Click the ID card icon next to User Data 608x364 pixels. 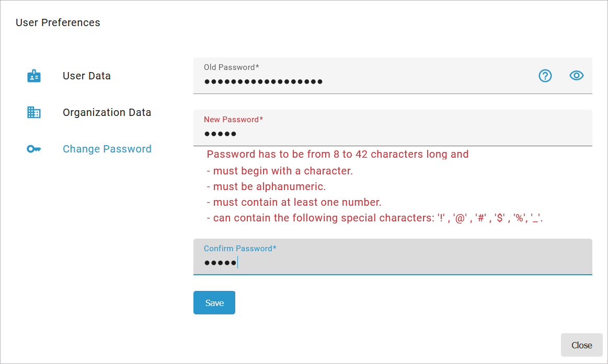click(x=33, y=75)
